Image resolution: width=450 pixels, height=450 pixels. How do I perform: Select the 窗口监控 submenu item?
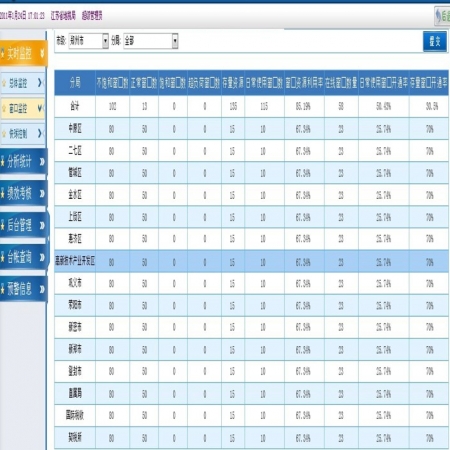coord(22,108)
